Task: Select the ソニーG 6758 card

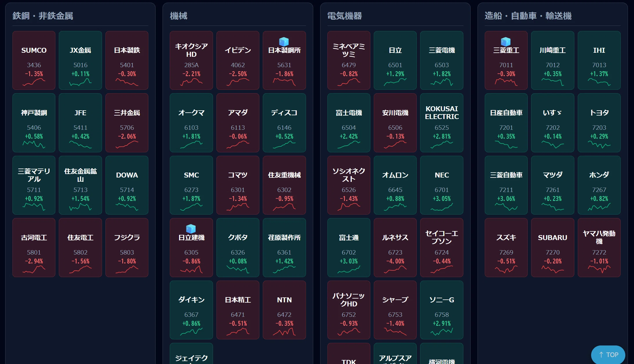Action: 442,310
